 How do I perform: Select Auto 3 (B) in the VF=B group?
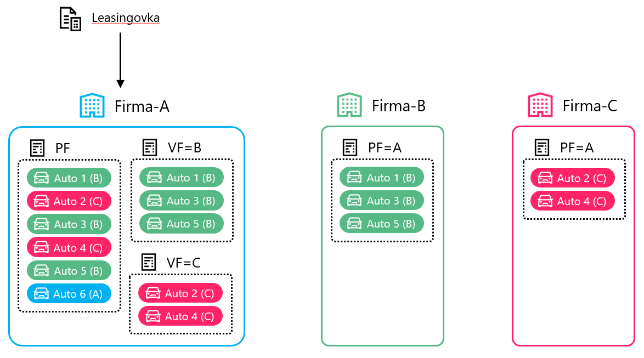(182, 201)
